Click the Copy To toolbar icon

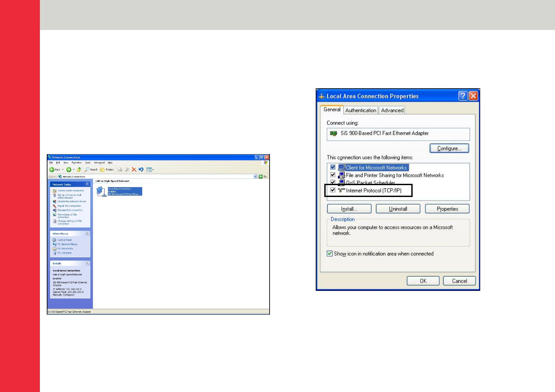[127, 170]
